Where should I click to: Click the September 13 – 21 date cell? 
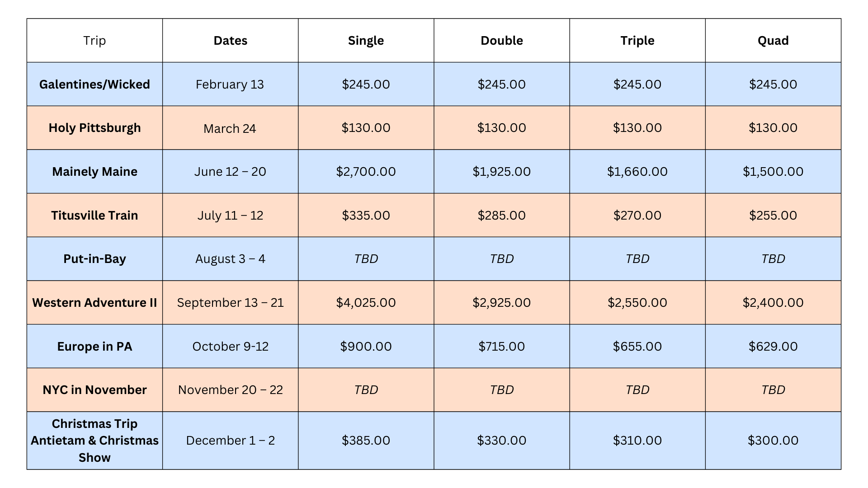tap(230, 303)
